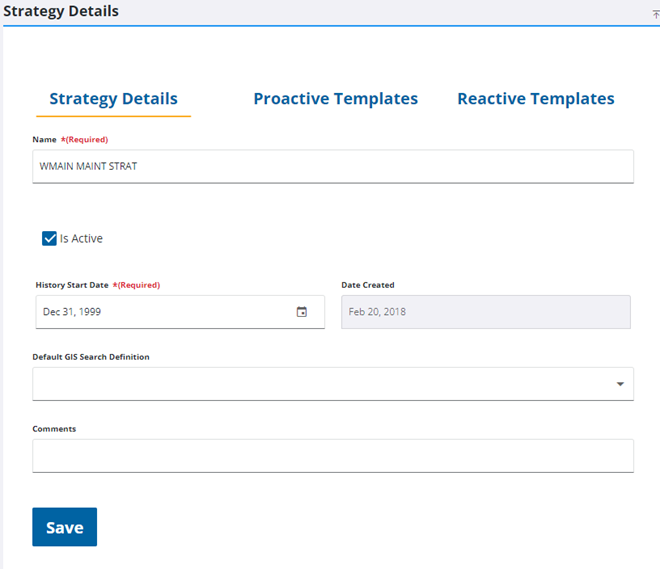
Task: Expand the Default GIS Search Definition arrow
Action: [x=620, y=384]
